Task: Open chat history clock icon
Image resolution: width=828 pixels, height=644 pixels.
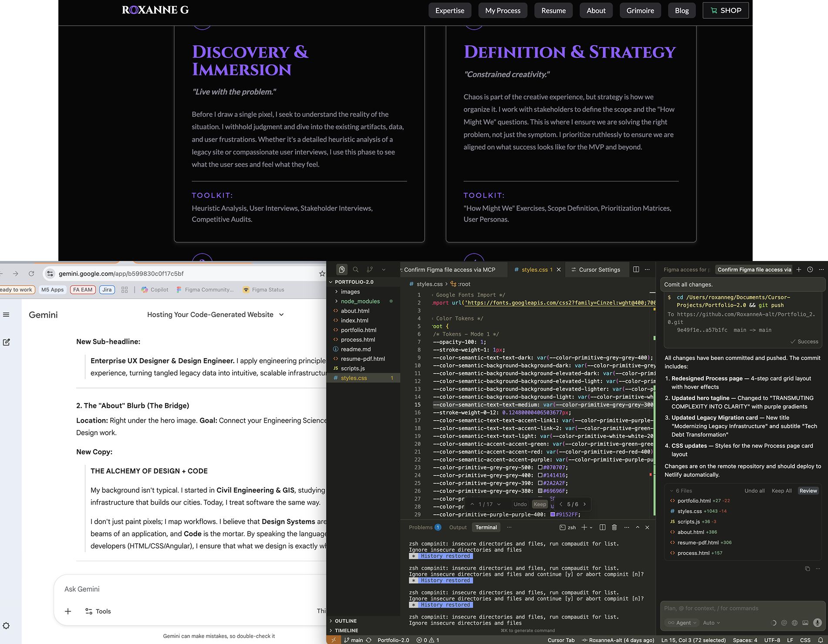Action: pos(810,270)
